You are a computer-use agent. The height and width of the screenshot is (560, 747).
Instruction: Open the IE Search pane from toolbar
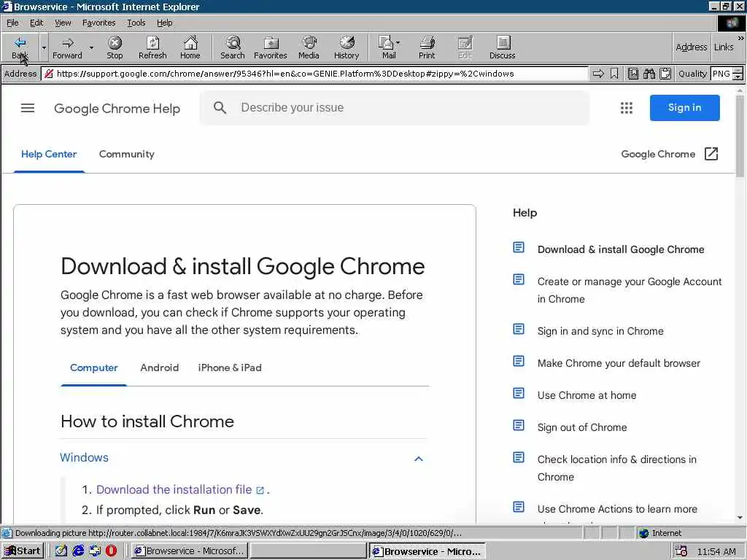(233, 47)
